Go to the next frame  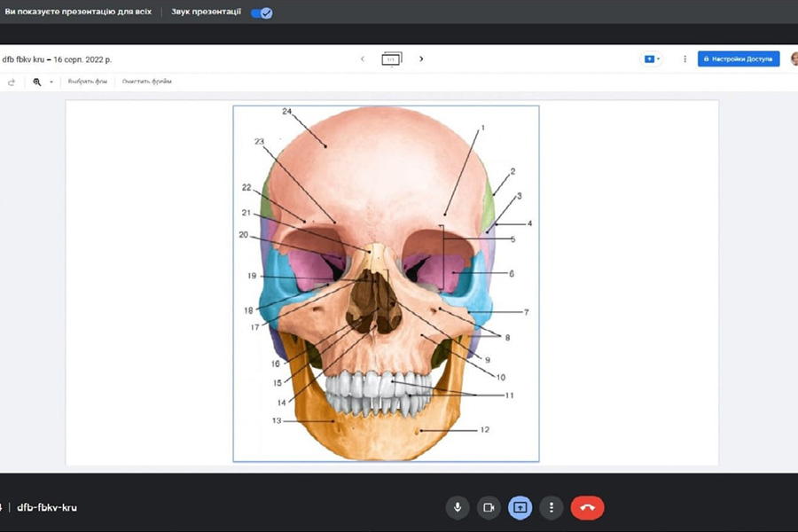click(421, 59)
